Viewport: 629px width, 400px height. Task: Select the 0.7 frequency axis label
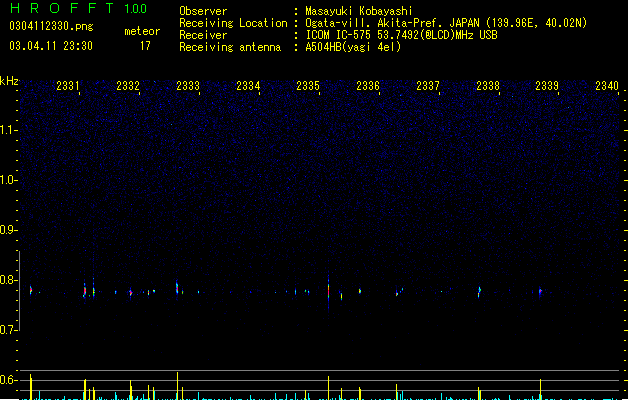coord(8,330)
